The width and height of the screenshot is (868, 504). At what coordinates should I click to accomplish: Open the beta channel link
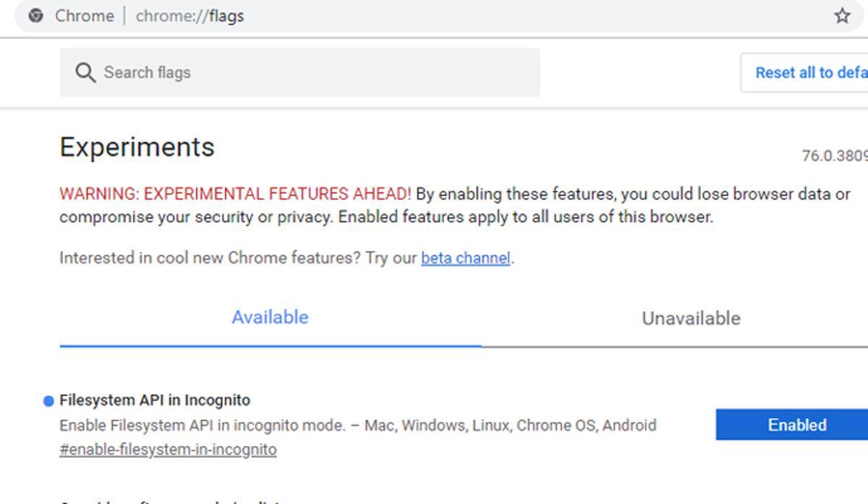coord(466,258)
